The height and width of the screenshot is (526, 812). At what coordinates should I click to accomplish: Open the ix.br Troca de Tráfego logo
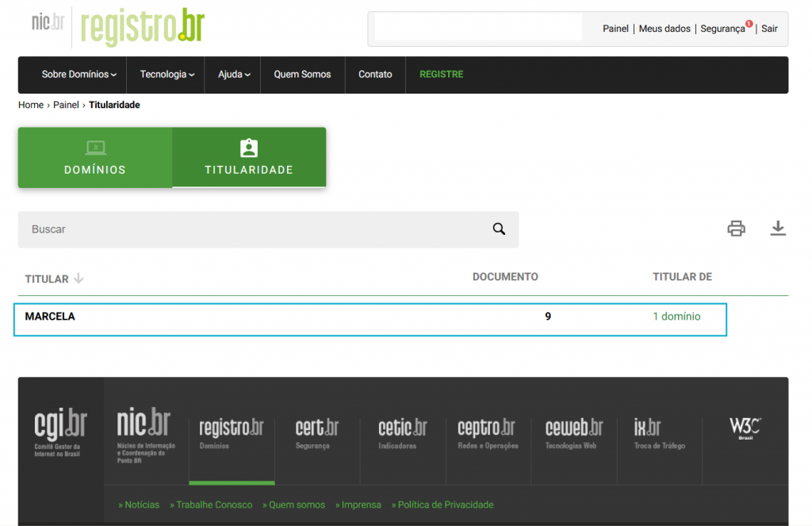tap(649, 433)
